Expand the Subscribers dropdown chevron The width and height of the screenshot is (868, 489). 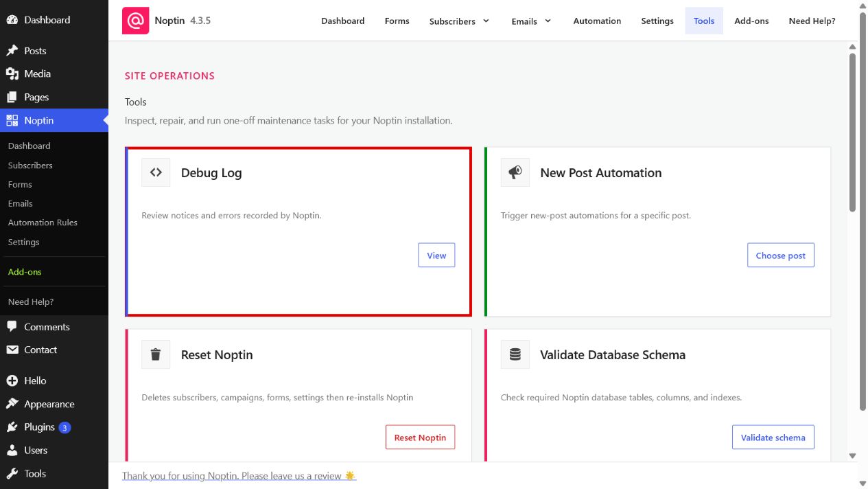(x=486, y=21)
